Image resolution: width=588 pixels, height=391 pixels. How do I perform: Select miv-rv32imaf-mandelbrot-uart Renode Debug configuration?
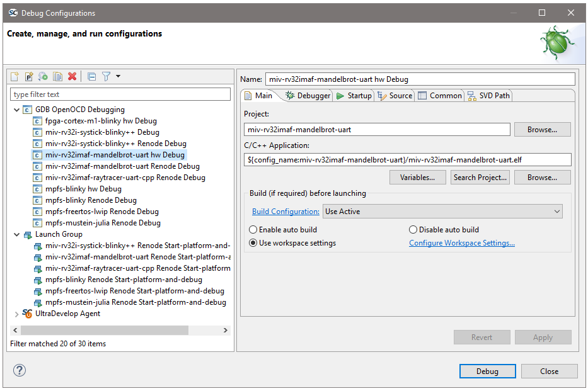[123, 166]
